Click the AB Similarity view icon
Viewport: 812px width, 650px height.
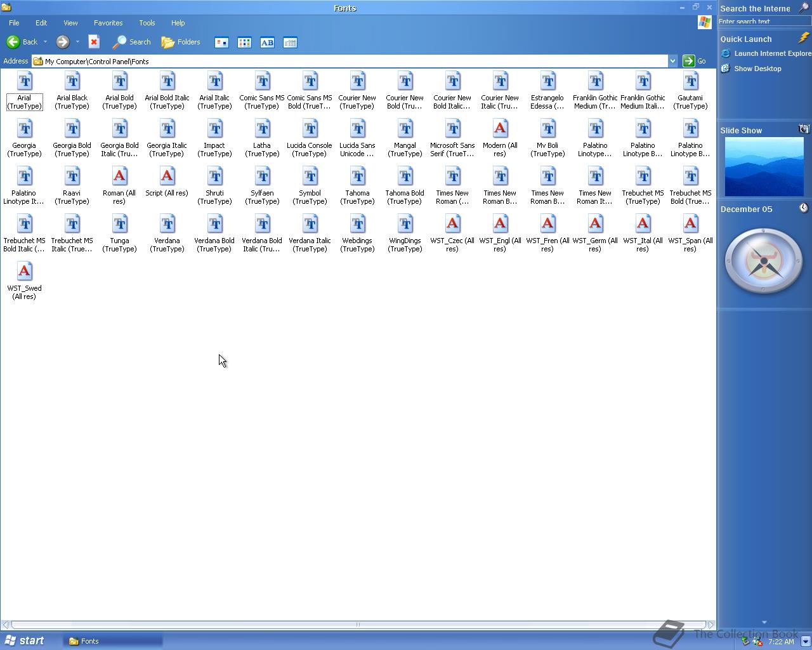(267, 42)
